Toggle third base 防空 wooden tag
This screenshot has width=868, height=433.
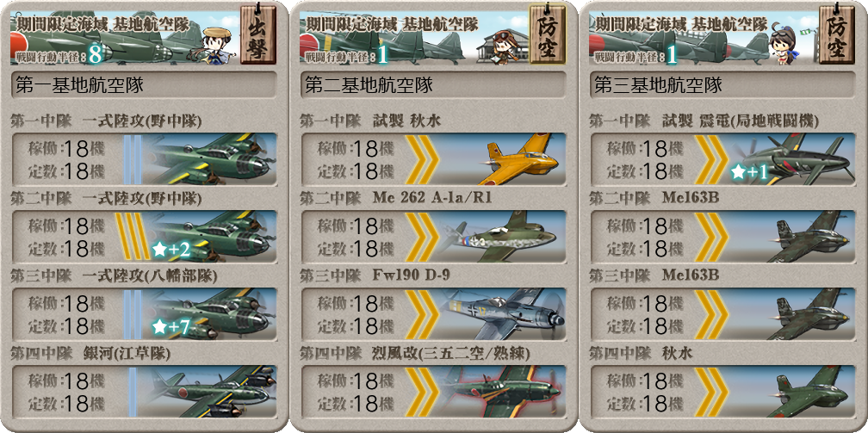(836, 34)
